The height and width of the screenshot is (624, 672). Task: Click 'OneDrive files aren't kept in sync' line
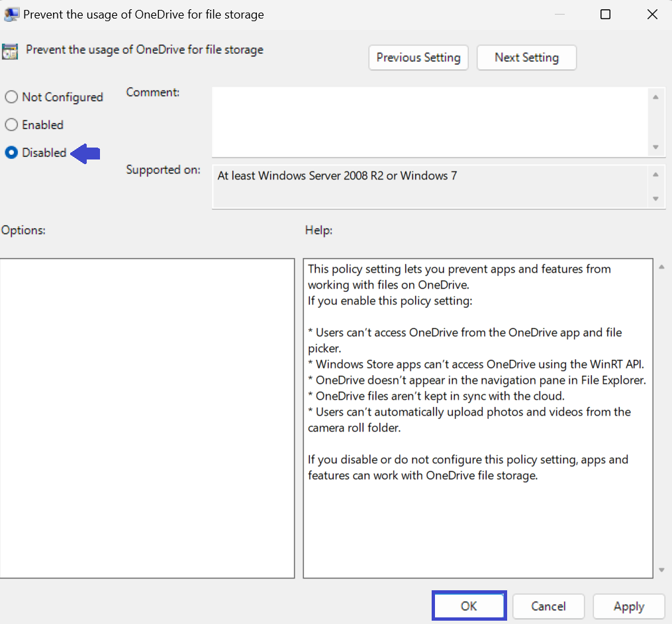coord(436,396)
